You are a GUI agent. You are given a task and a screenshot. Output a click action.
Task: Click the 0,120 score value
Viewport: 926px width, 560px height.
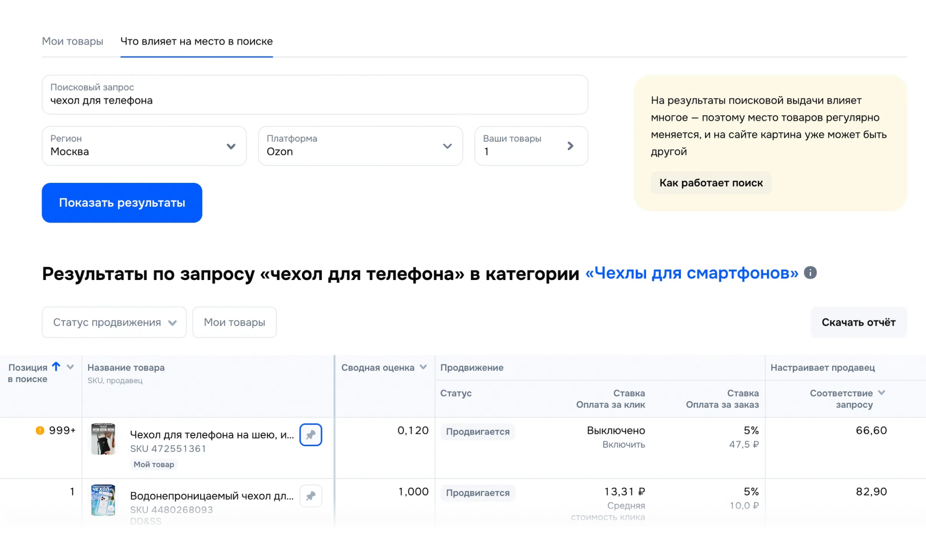point(413,430)
